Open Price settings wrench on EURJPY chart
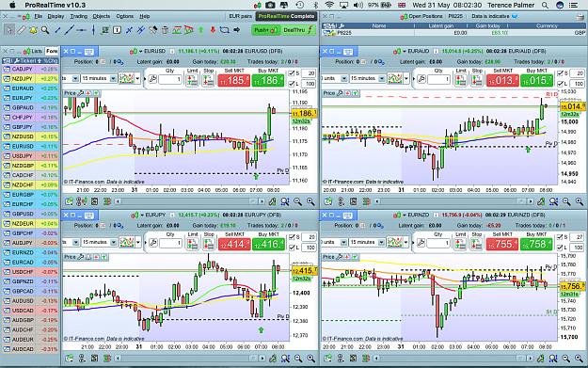The image size is (588, 368). (x=80, y=257)
